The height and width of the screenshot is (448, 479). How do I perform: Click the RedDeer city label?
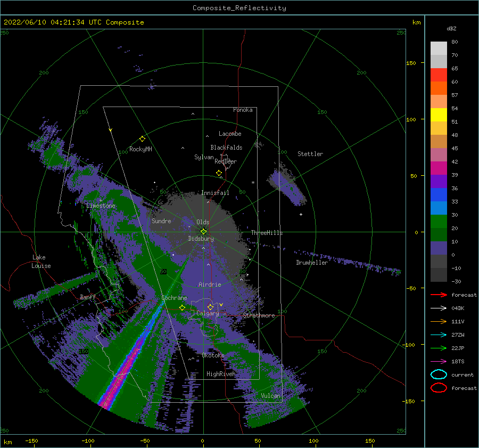click(x=226, y=161)
